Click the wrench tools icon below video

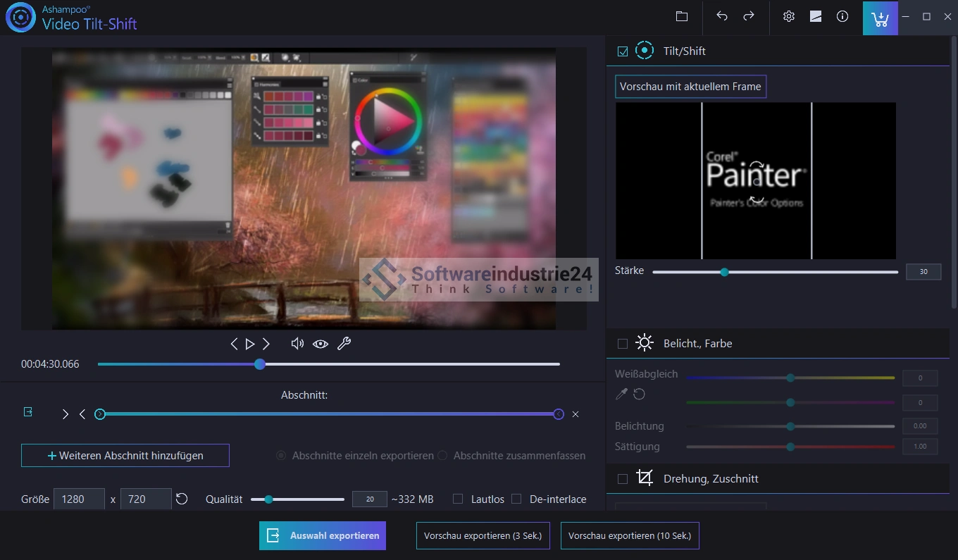[x=344, y=344]
